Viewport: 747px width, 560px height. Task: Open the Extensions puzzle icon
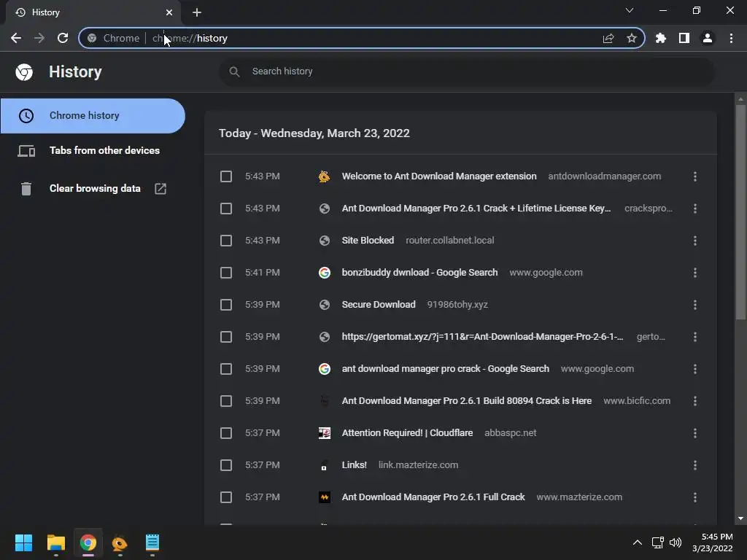(x=661, y=38)
